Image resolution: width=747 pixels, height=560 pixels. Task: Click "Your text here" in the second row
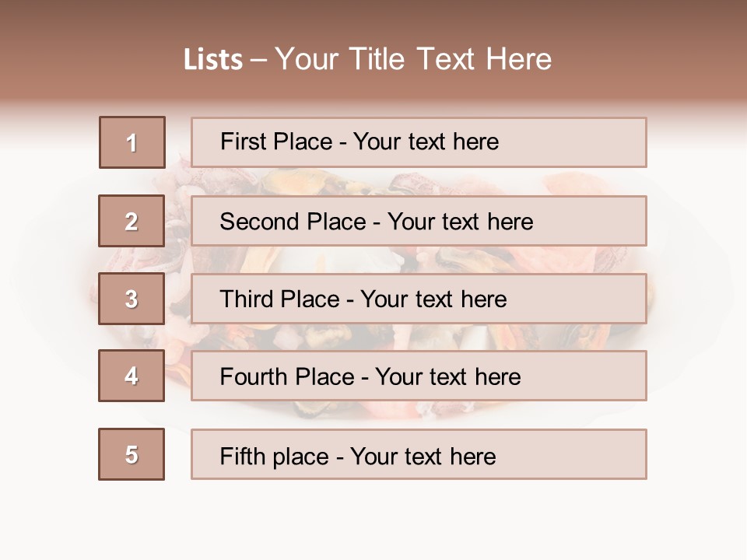tap(460, 222)
